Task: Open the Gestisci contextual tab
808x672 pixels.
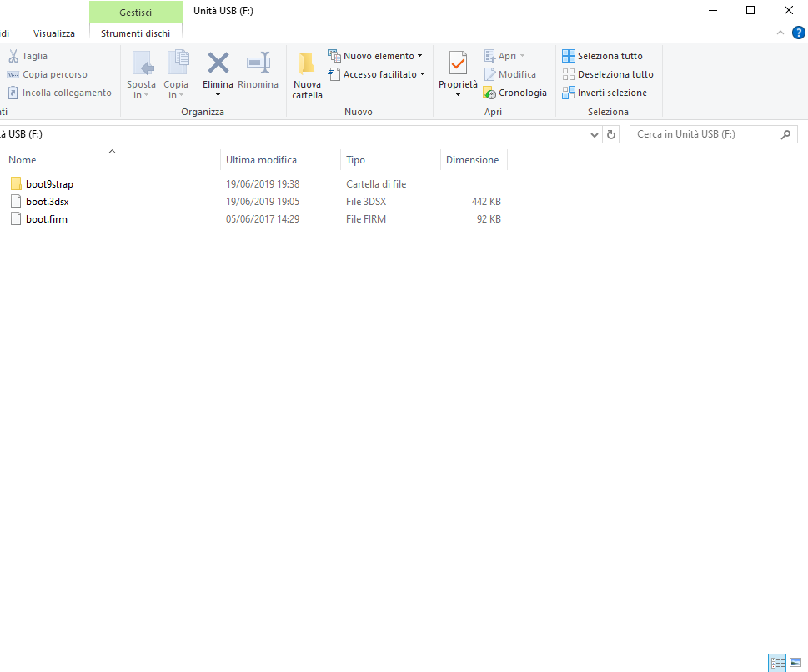Action: click(x=136, y=13)
